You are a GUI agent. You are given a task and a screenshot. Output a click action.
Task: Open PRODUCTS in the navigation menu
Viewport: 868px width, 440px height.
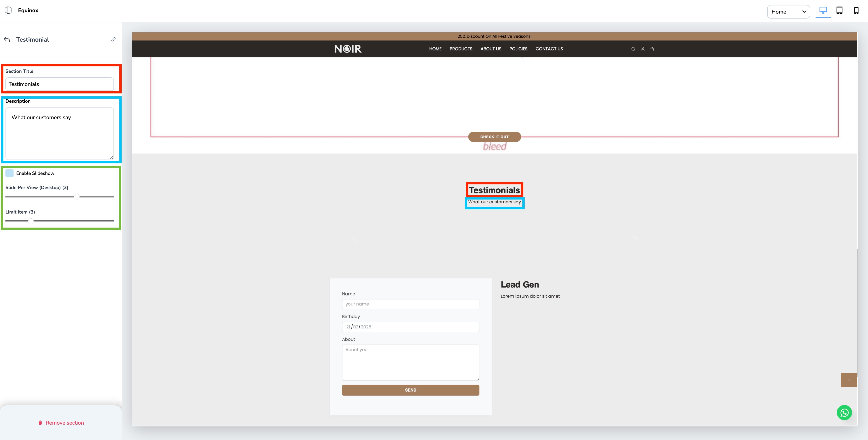pos(461,49)
